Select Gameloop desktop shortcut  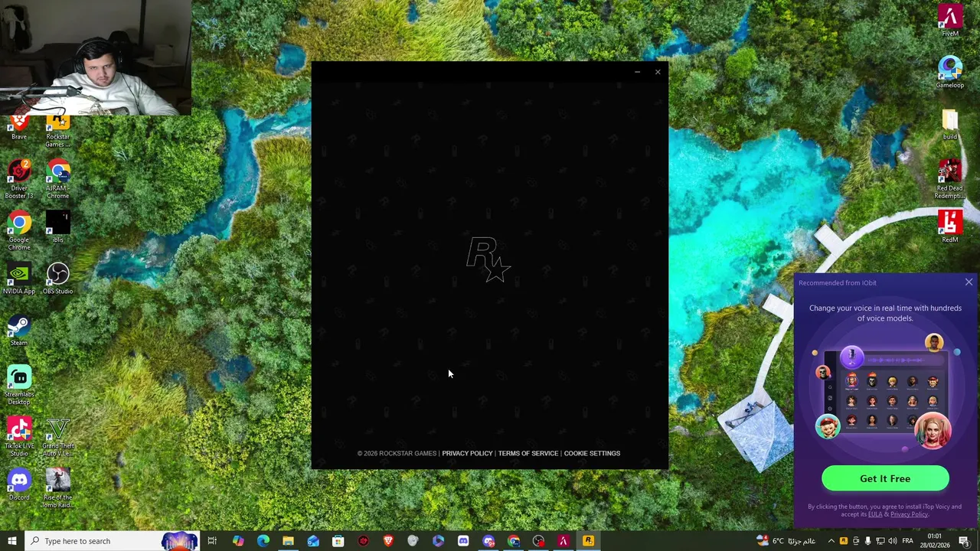click(x=949, y=73)
